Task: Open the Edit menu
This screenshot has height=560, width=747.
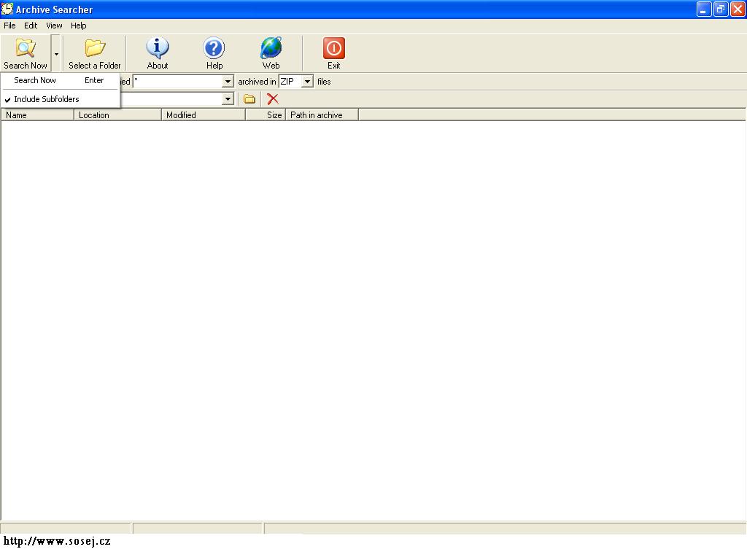Action: [x=31, y=26]
